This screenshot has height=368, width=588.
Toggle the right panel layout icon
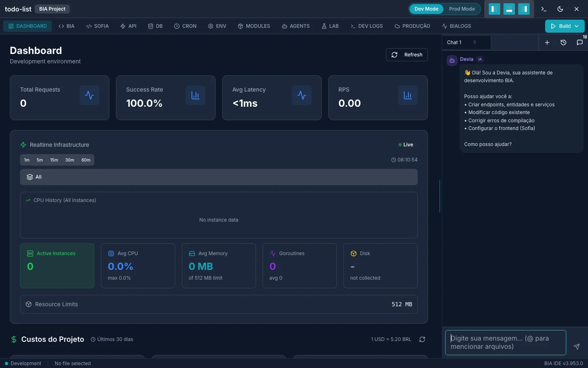[524, 9]
